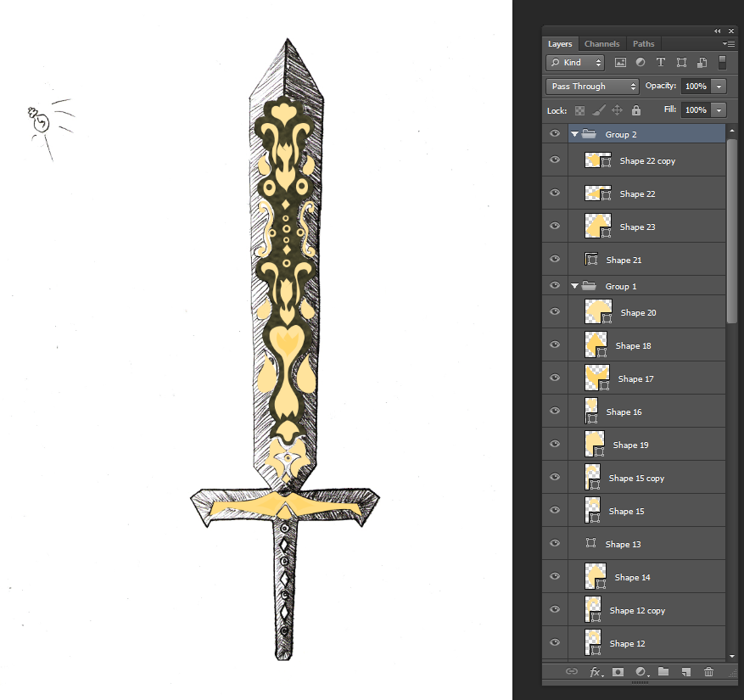The width and height of the screenshot is (744, 700).
Task: Hide the Group 2 layer group
Action: 555,134
